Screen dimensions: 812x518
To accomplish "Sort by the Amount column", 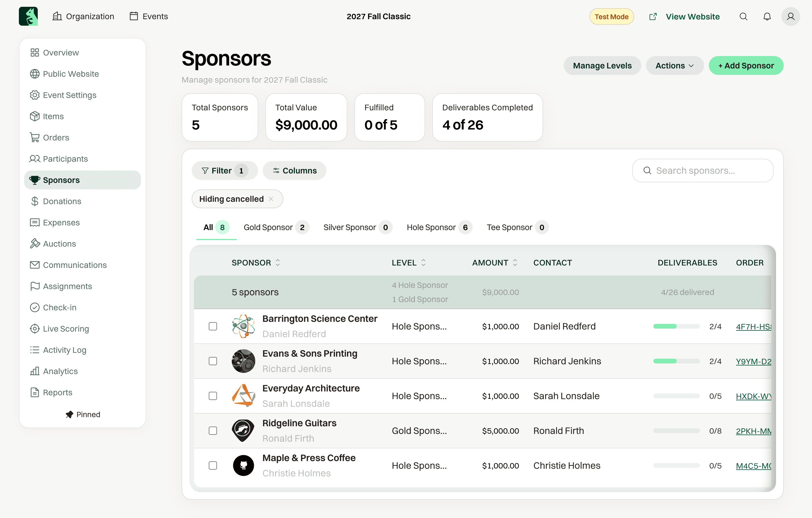I will 495,263.
